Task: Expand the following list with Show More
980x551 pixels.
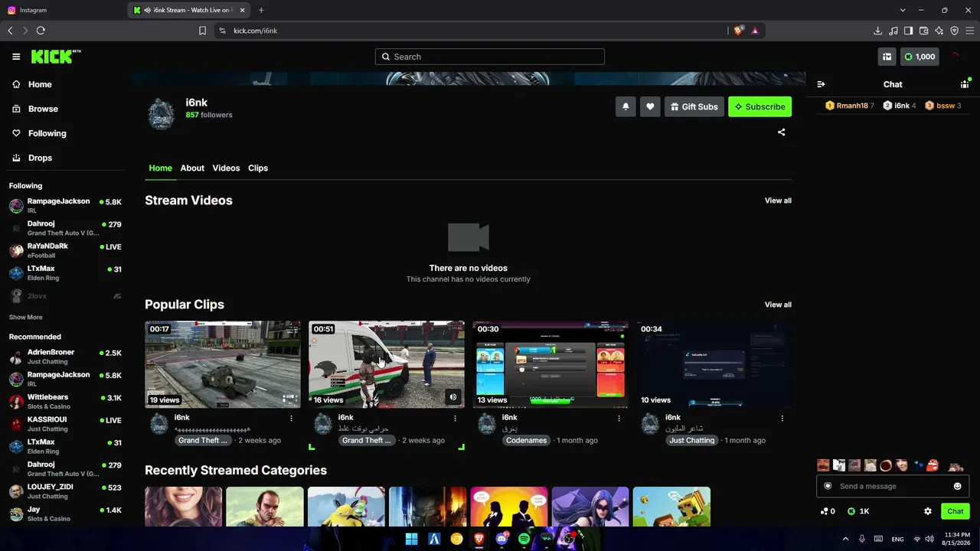Action: (26, 317)
